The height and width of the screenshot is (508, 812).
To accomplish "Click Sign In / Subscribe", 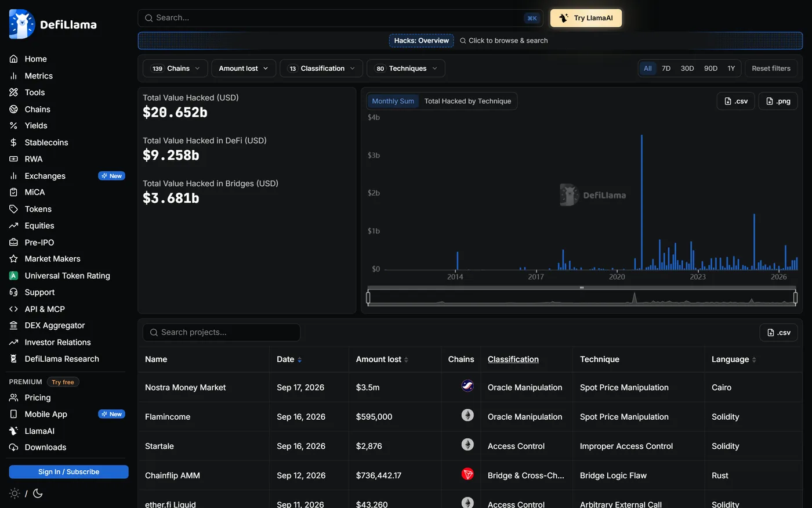I will (x=68, y=472).
